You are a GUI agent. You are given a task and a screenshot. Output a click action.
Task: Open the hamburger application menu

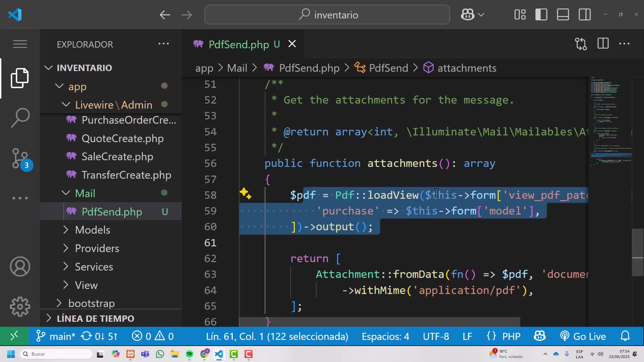click(20, 44)
